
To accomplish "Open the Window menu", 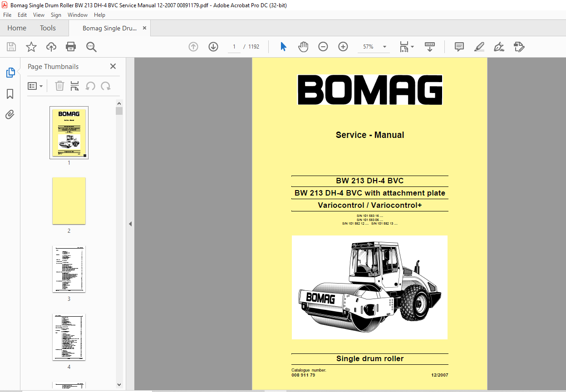I will pos(78,15).
